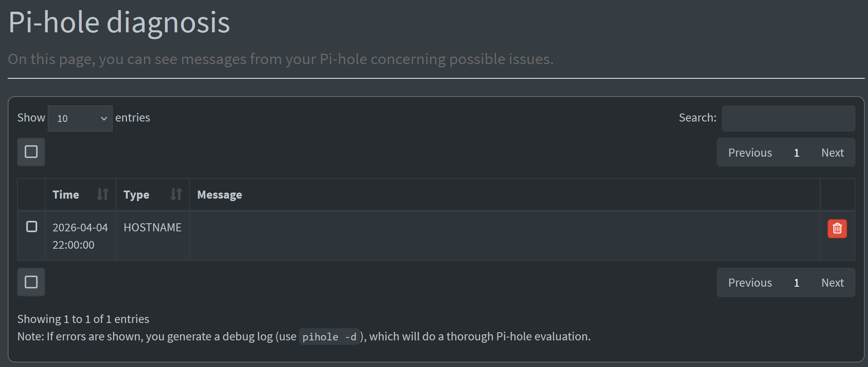
Task: Click the sort arrows beside Type header
Action: click(176, 194)
